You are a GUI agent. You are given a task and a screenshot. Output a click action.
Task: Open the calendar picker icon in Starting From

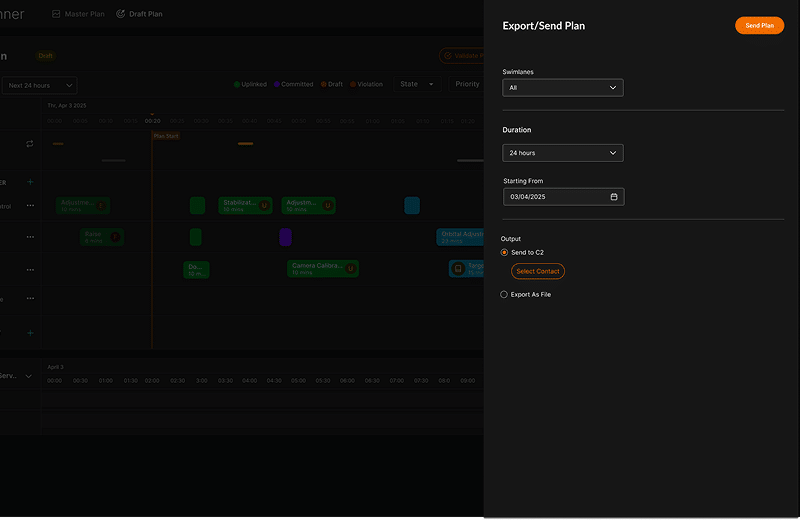614,197
